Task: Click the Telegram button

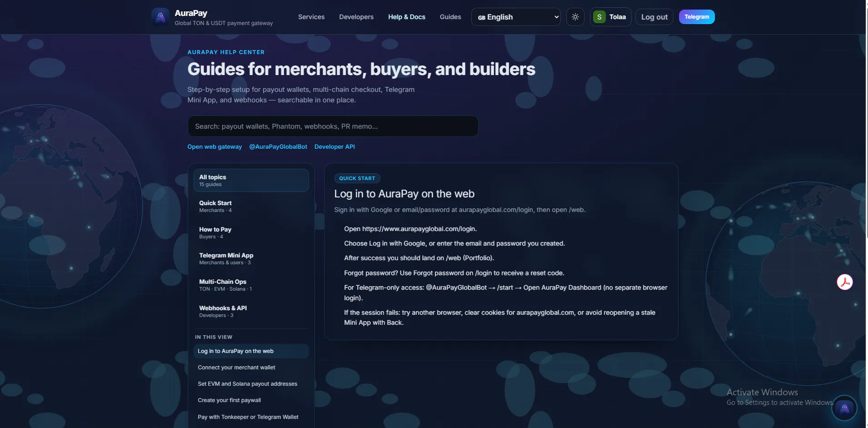Action: [x=697, y=17]
